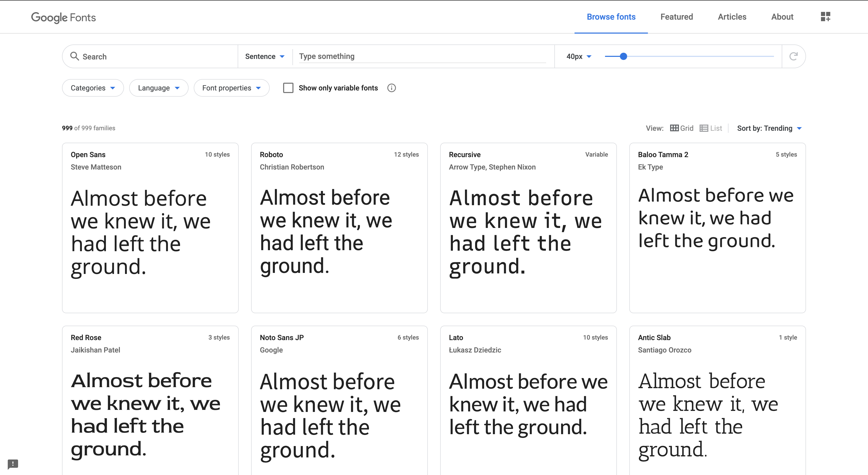Switch to Grid view icon

(x=674, y=128)
